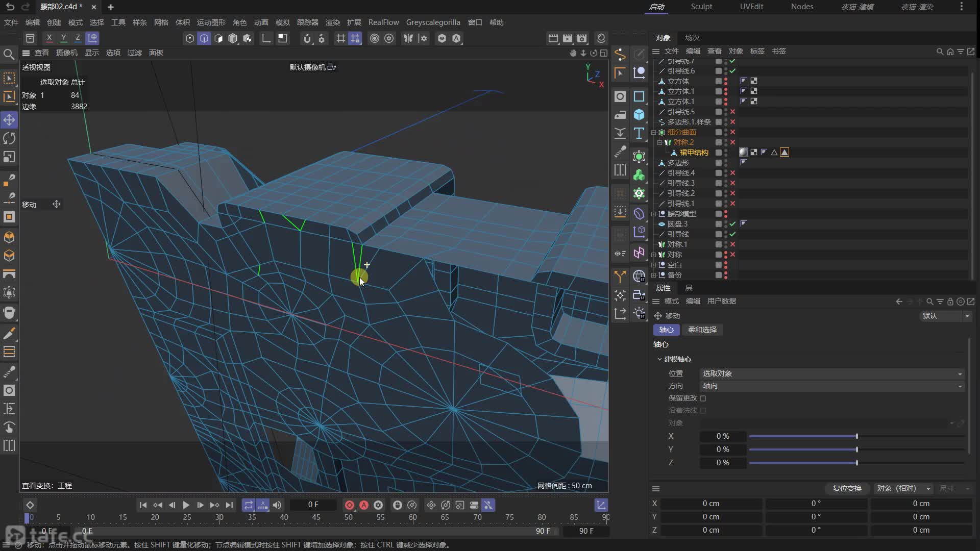Click the light object icon
The height and width of the screenshot is (551, 980).
[x=639, y=313]
